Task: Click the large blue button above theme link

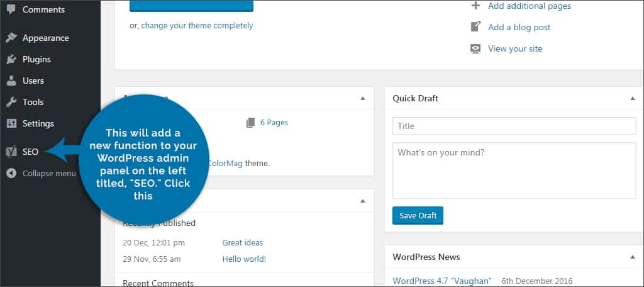Action: [191, 6]
